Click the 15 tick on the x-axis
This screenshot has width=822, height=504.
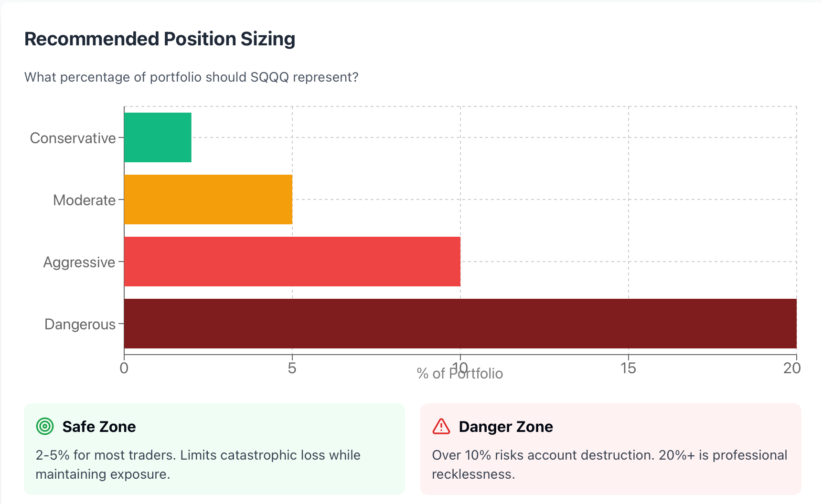[x=628, y=368]
